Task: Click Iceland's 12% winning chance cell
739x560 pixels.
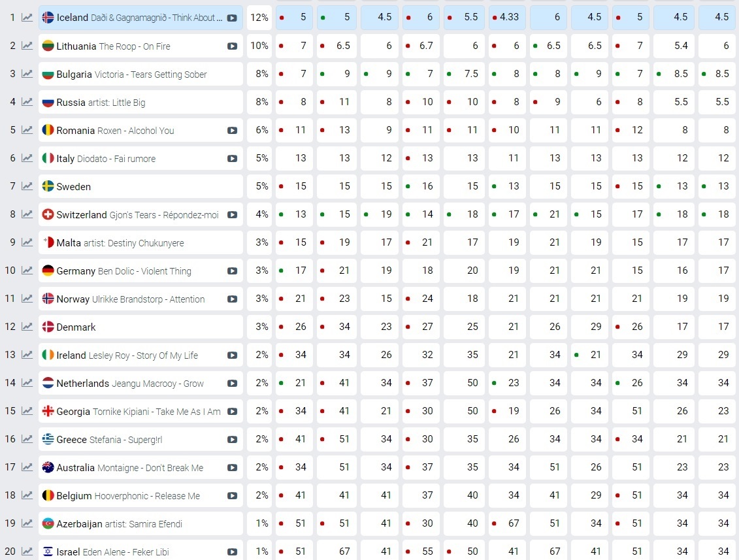Action: [x=259, y=18]
